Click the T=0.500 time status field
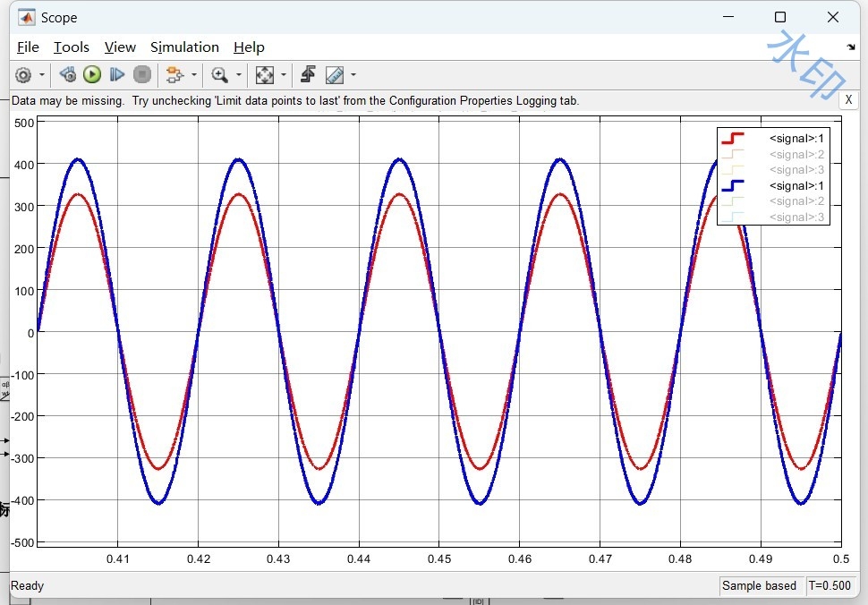The width and height of the screenshot is (868, 605). click(830, 585)
